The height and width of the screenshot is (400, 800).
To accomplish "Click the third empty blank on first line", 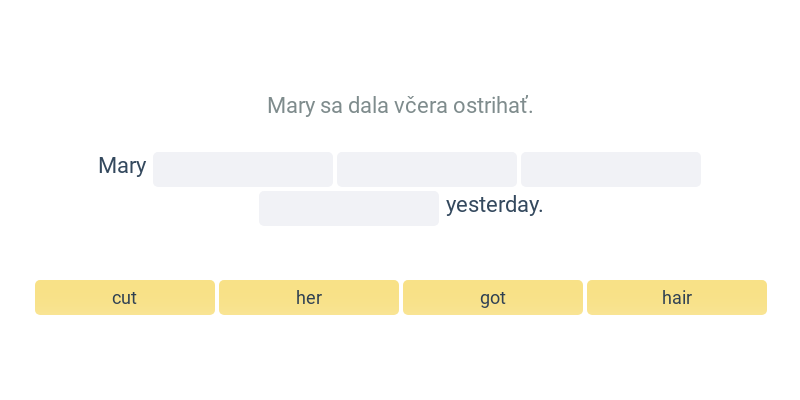I will [x=611, y=169].
